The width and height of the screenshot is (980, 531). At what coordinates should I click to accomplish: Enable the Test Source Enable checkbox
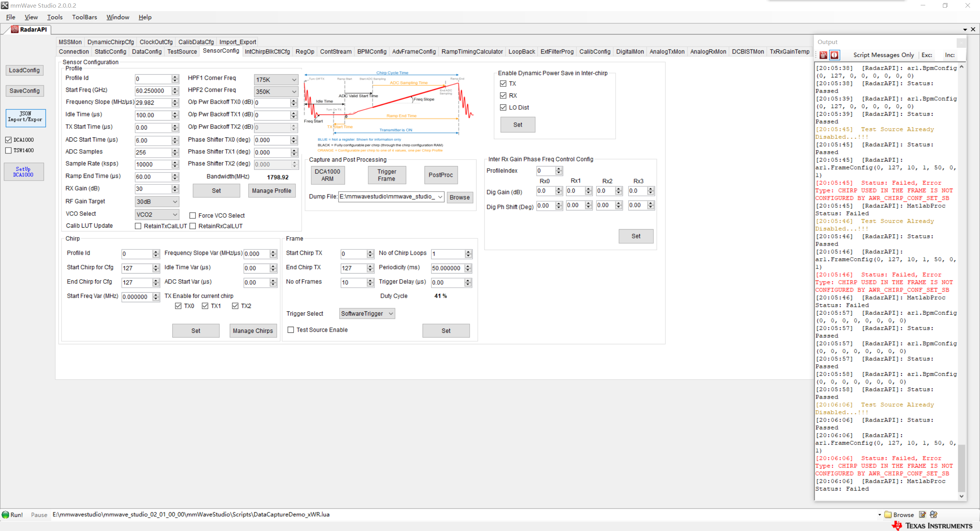coord(291,330)
